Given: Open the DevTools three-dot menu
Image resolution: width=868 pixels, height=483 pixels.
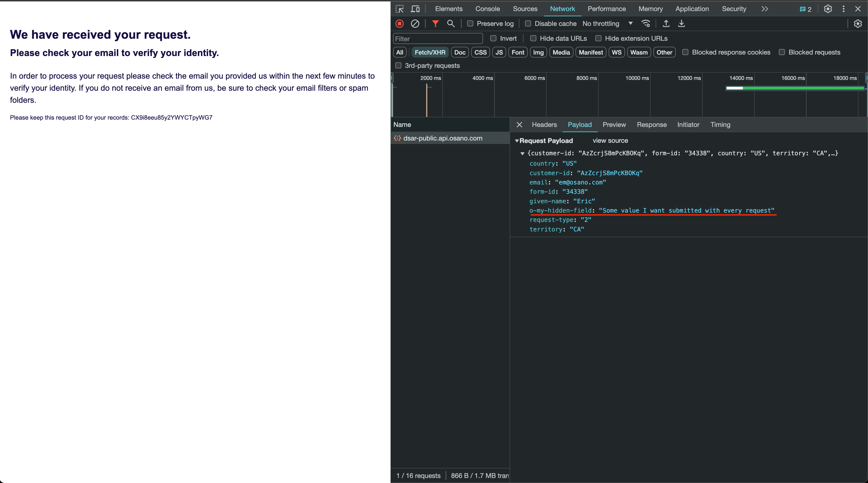Looking at the screenshot, I should (844, 9).
